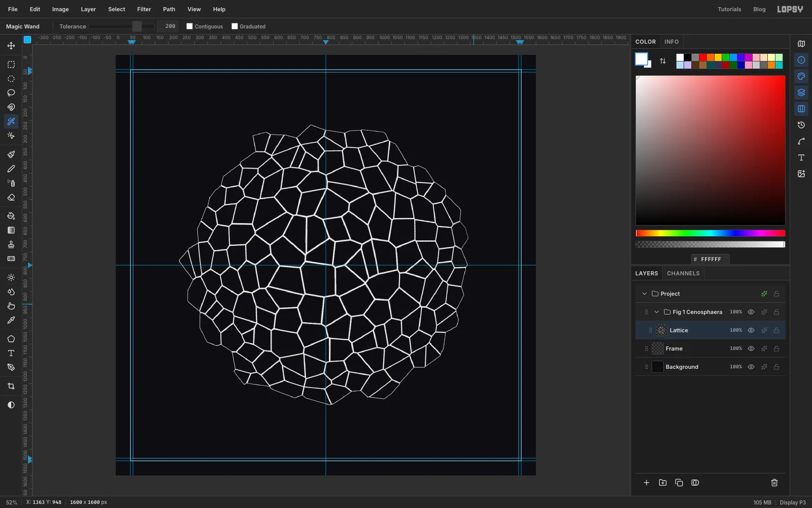Image resolution: width=812 pixels, height=508 pixels.
Task: Select the Text tool in left toolbar
Action: [11, 353]
